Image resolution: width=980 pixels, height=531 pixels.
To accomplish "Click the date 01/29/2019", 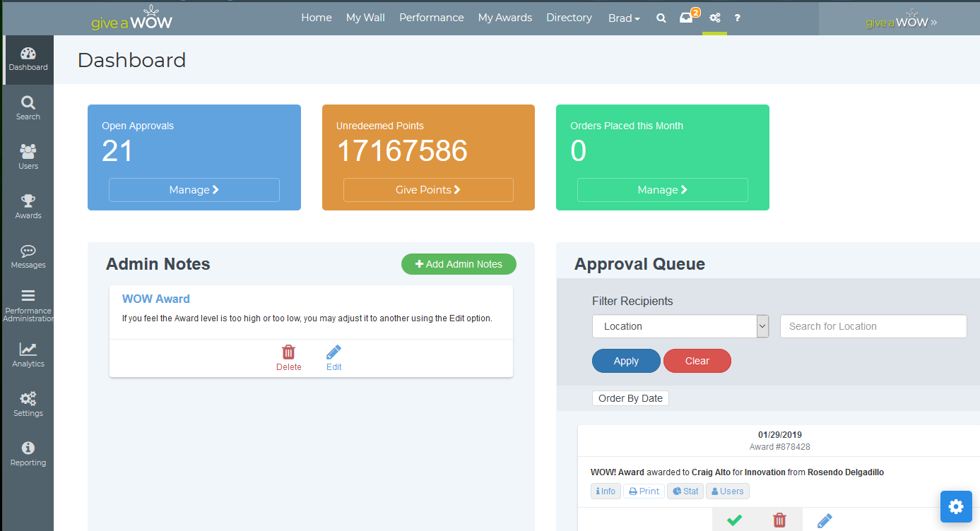I will (x=780, y=435).
